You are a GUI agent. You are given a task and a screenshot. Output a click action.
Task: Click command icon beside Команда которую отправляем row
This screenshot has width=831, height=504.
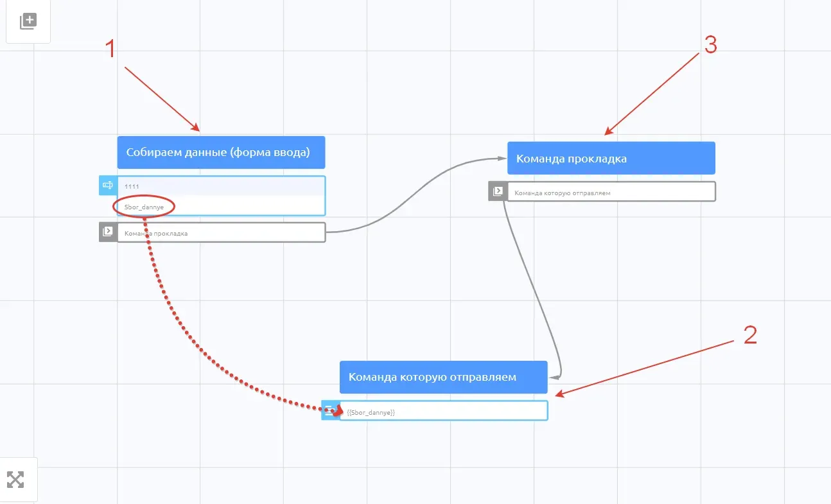pyautogui.click(x=498, y=191)
